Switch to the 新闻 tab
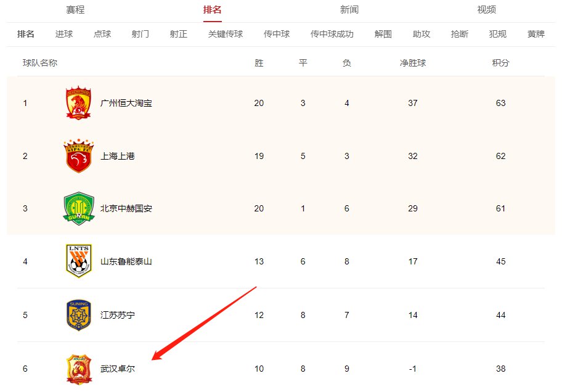The width and height of the screenshot is (570, 392). (349, 10)
